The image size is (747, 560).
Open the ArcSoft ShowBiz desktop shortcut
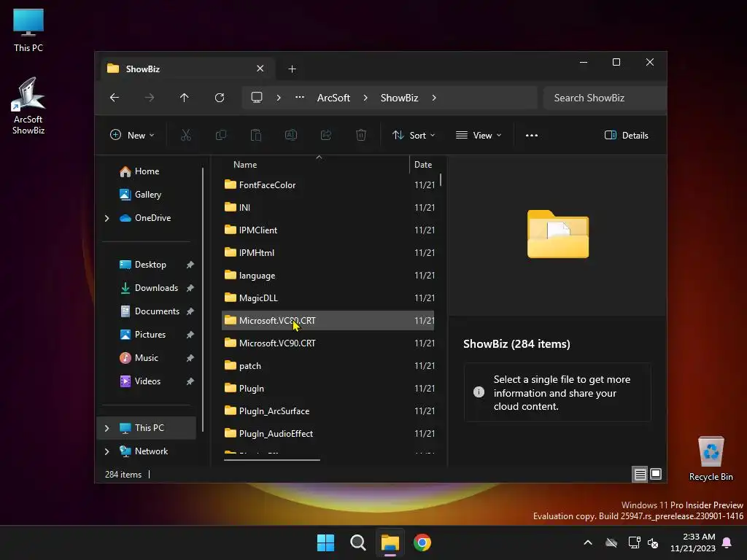(x=28, y=106)
